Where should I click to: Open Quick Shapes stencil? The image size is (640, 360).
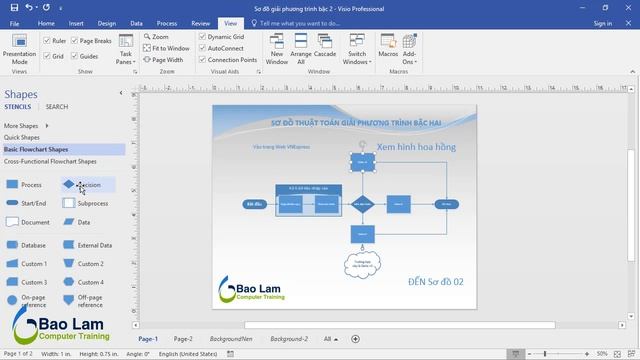tap(22, 138)
